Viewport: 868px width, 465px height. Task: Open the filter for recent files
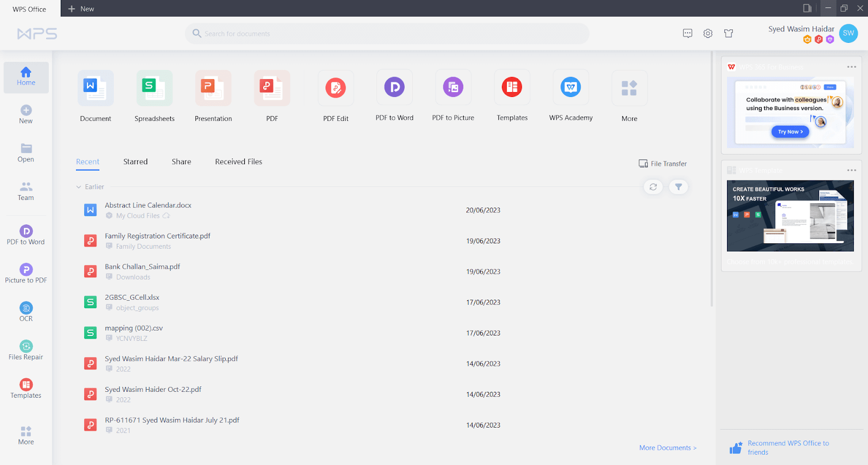point(678,187)
